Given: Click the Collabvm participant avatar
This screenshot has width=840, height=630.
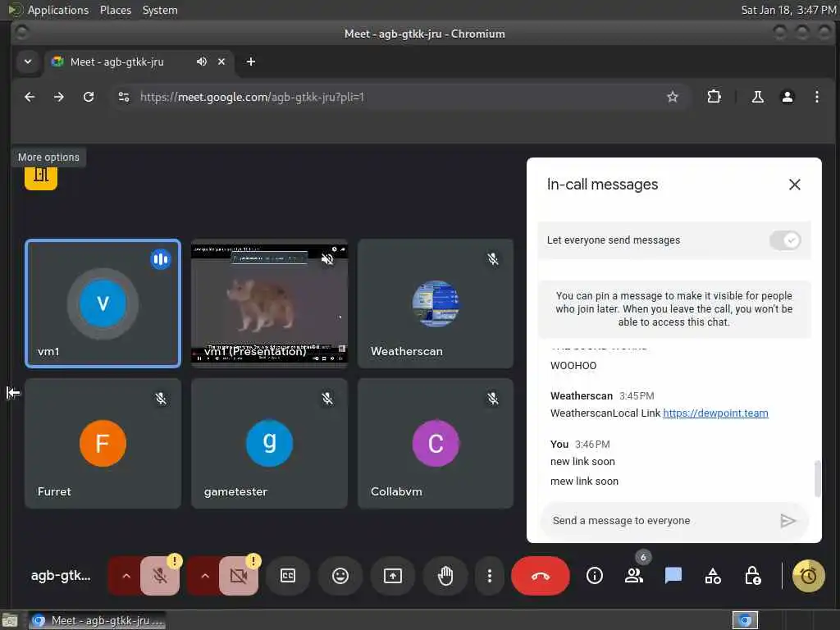Looking at the screenshot, I should click(436, 443).
